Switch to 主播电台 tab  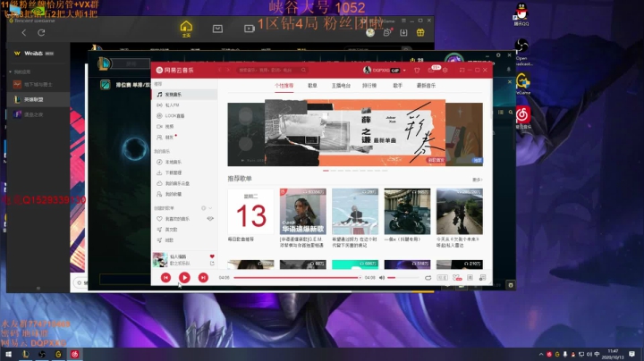pyautogui.click(x=341, y=86)
